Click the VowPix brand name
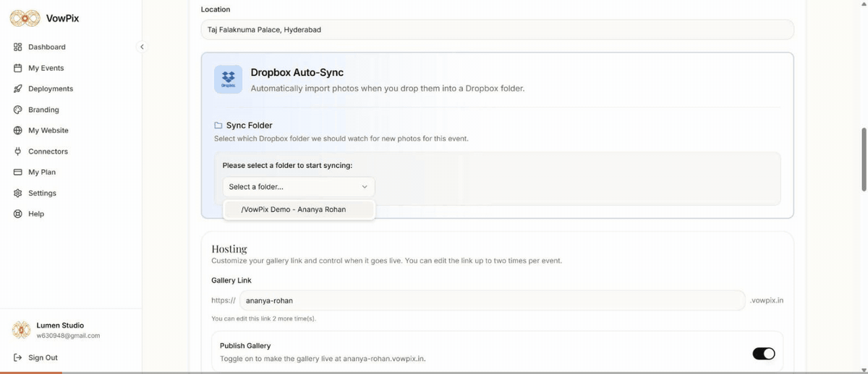The image size is (868, 374). pos(62,19)
